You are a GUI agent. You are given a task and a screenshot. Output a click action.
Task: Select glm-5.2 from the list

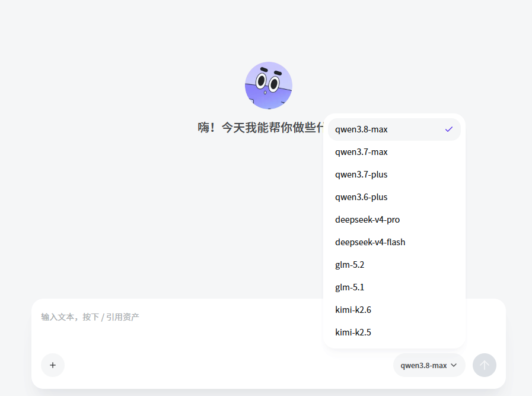pyautogui.click(x=394, y=265)
